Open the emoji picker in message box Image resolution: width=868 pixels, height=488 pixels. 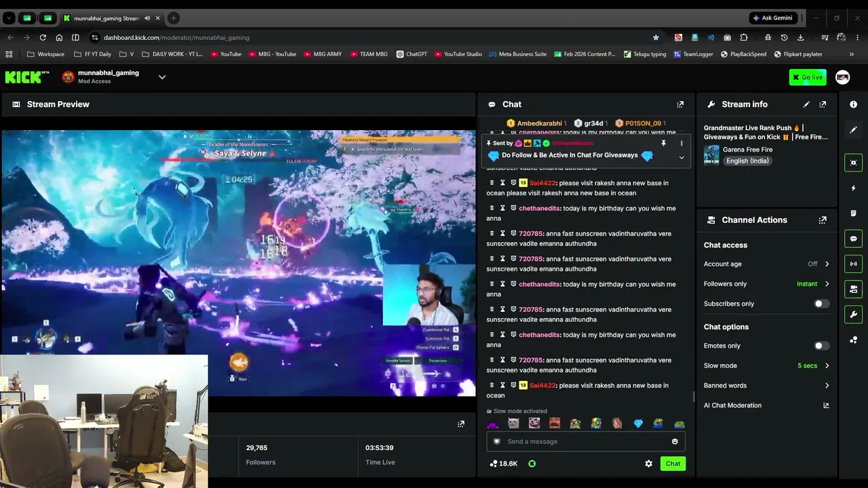(675, 441)
